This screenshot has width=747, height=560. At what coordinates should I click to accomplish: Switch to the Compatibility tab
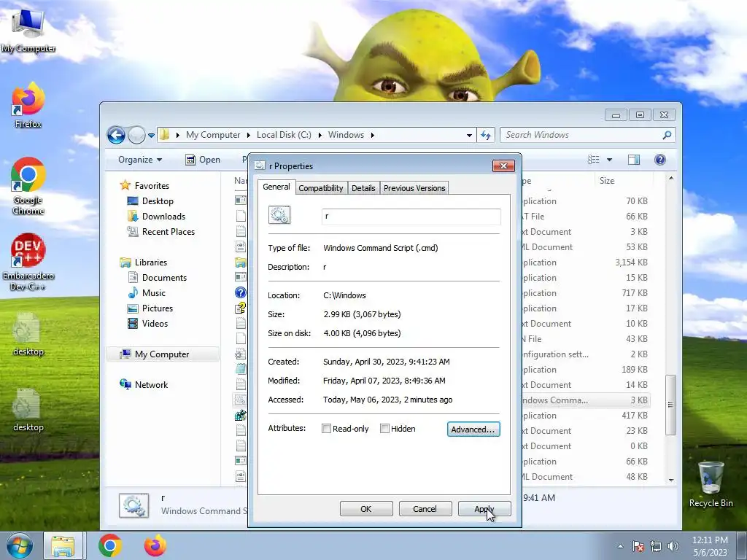[x=321, y=188]
